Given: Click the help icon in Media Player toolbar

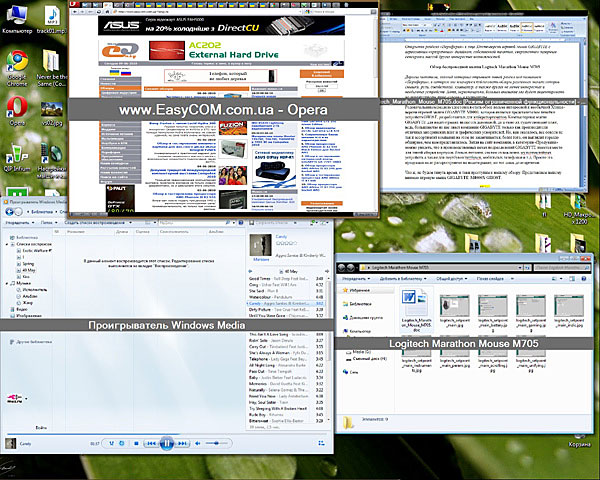Looking at the screenshot, I should tap(241, 222).
